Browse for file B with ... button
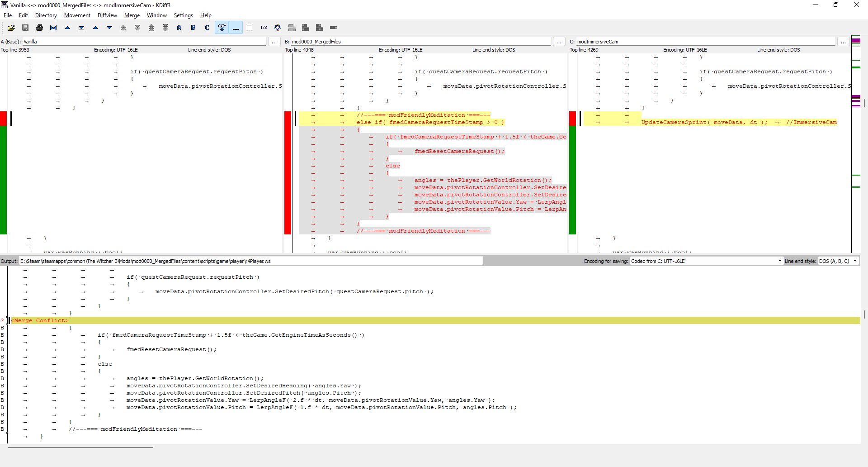Viewport: 868px width, 467px height. [x=559, y=42]
